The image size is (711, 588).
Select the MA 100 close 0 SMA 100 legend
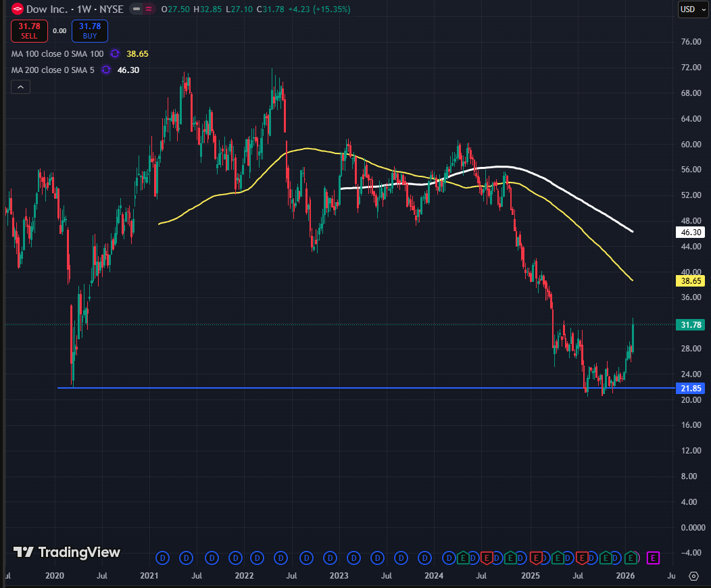(x=57, y=53)
